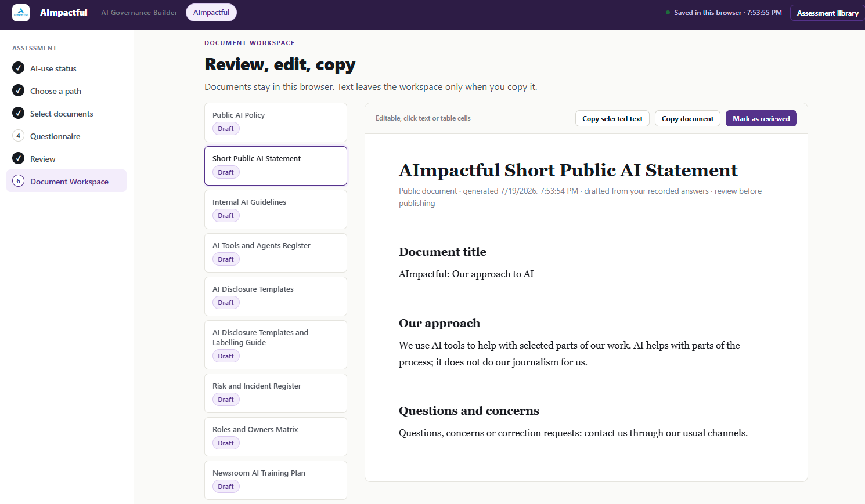Viewport: 865px width, 504px height.
Task: Go to the Choose a path step
Action: coord(66,91)
